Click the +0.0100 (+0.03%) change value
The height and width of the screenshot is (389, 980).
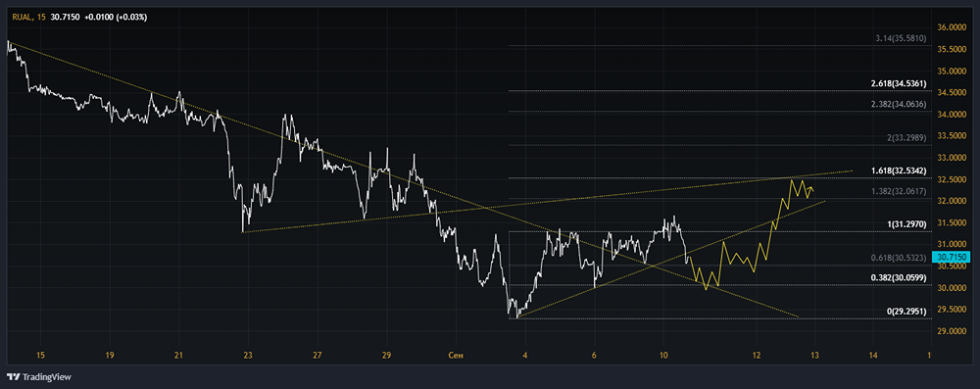(115, 18)
